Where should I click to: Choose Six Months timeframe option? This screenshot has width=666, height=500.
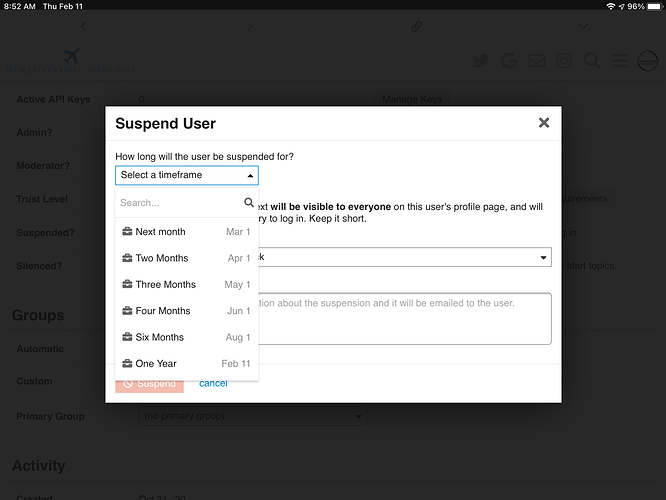coord(186,337)
